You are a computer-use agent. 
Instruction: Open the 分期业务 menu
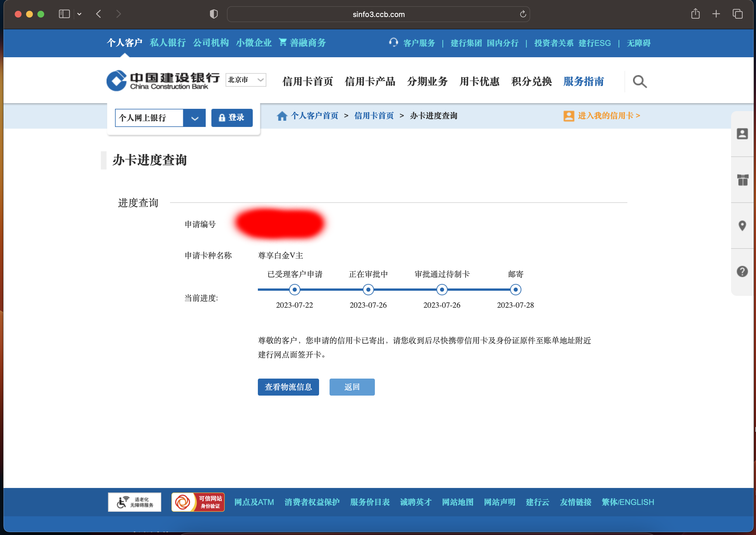coord(427,81)
